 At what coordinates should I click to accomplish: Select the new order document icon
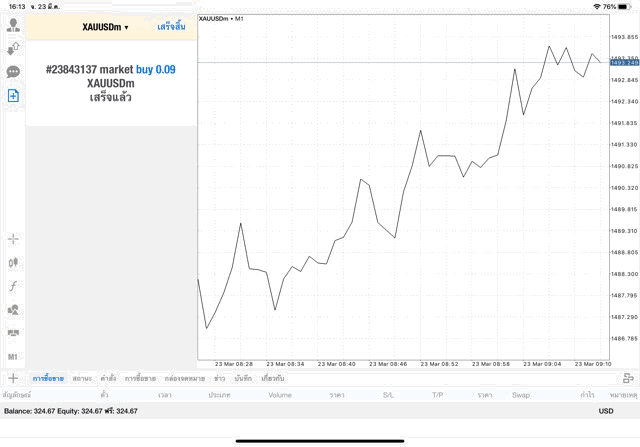(14, 95)
